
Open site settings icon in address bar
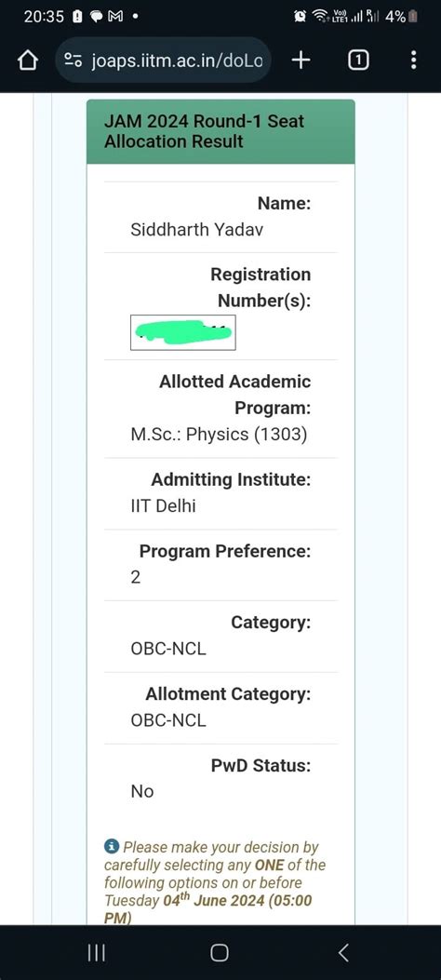click(73, 60)
